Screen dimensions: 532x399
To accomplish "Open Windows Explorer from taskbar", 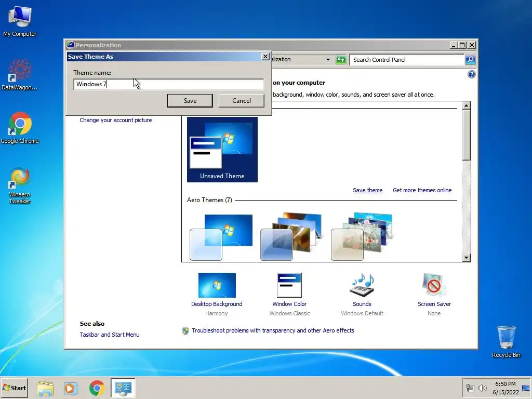I will tap(45, 388).
